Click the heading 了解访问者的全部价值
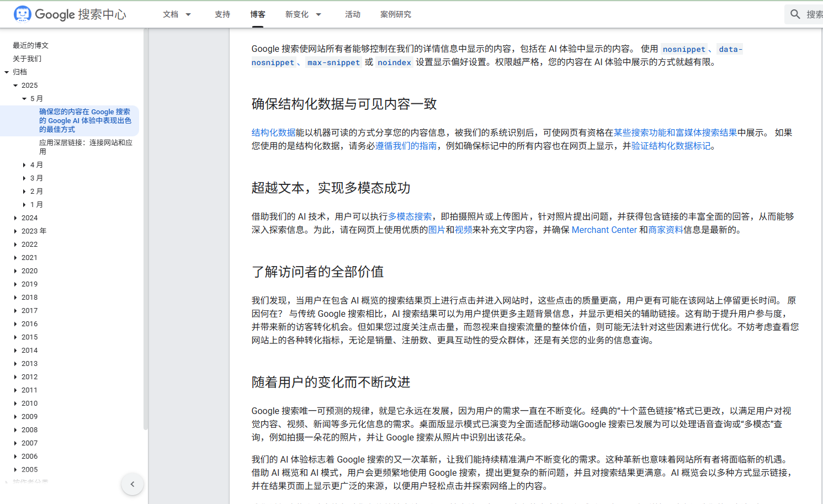 click(x=318, y=272)
